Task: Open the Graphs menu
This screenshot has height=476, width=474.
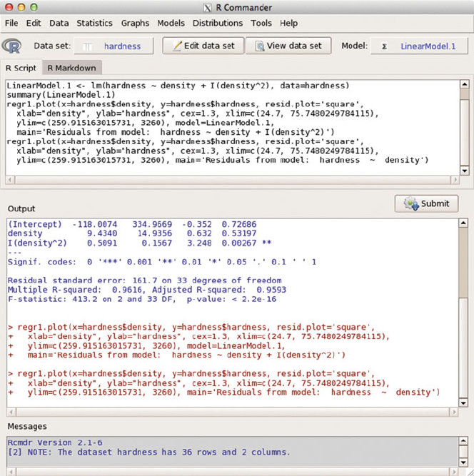Action: pos(135,23)
